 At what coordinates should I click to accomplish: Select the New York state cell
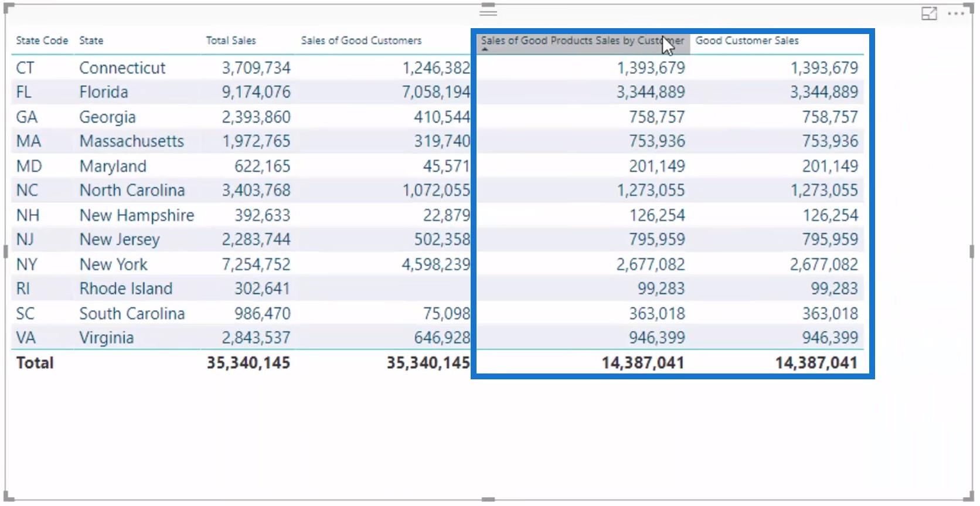coord(114,264)
